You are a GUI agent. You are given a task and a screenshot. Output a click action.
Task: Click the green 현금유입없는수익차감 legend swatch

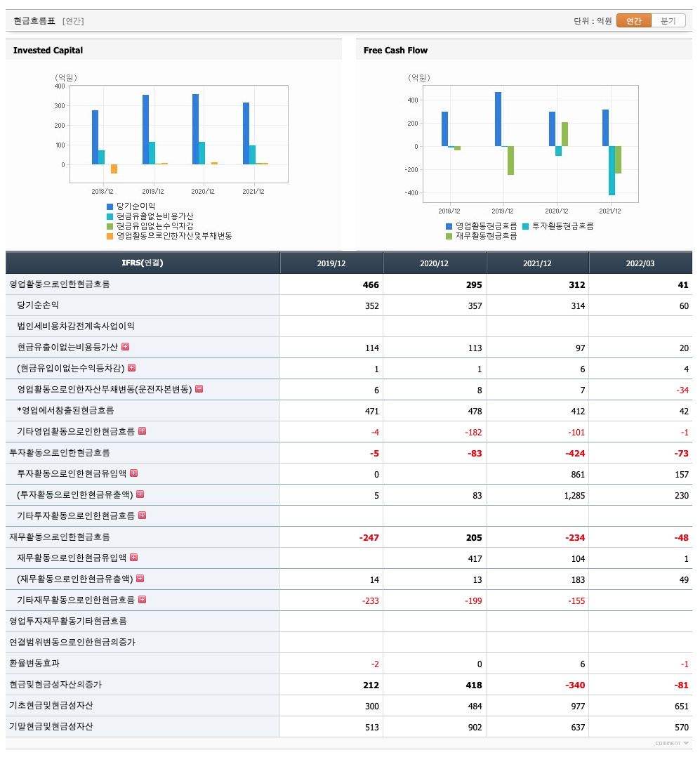pyautogui.click(x=110, y=226)
